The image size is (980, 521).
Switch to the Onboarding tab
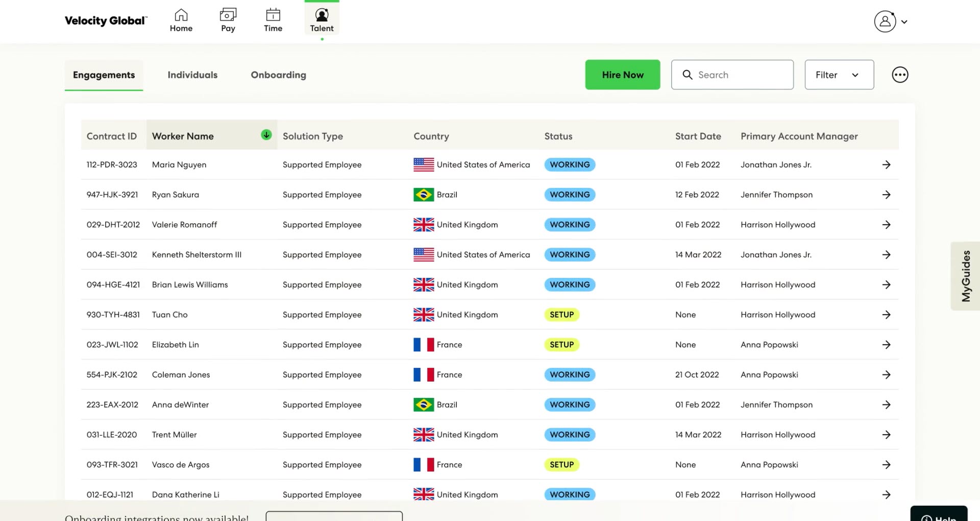point(278,75)
